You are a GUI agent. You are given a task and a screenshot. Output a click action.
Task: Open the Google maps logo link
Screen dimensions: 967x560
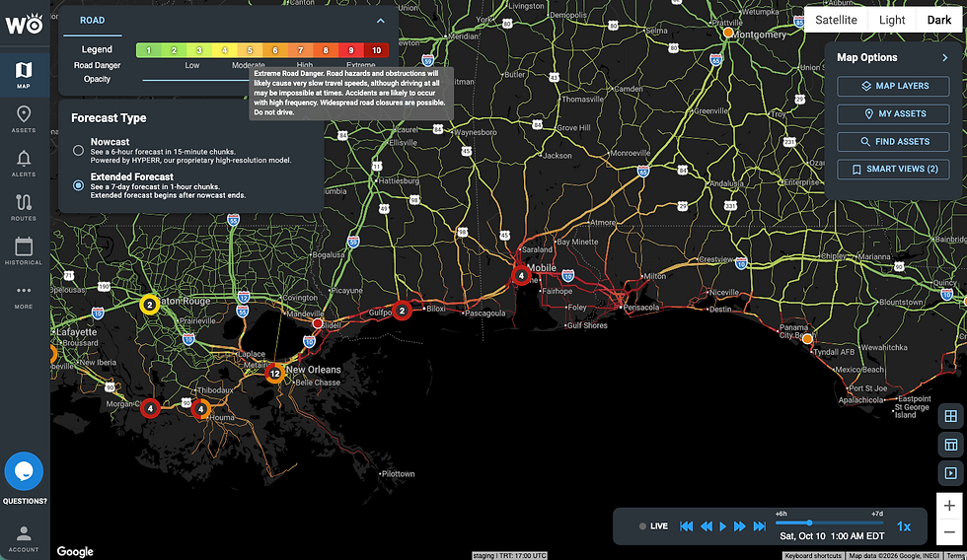[75, 551]
